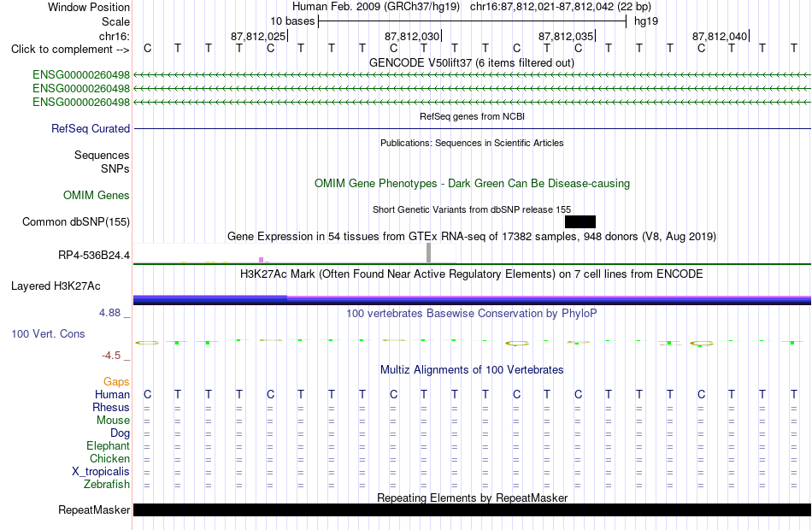Click the 'hg19' label beside the scale bar
812x530 pixels.
tap(646, 21)
